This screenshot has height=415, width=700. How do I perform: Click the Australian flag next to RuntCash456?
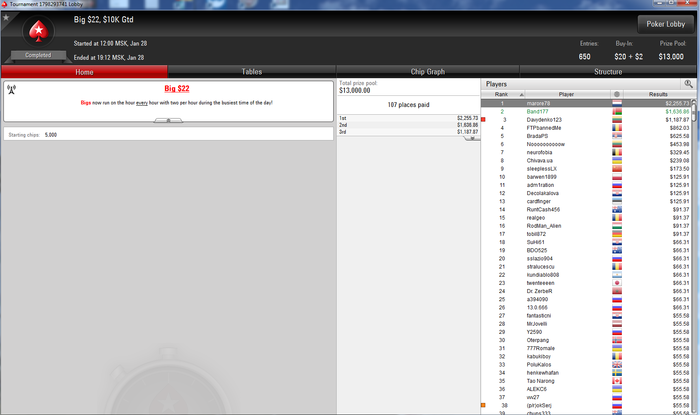click(x=617, y=210)
